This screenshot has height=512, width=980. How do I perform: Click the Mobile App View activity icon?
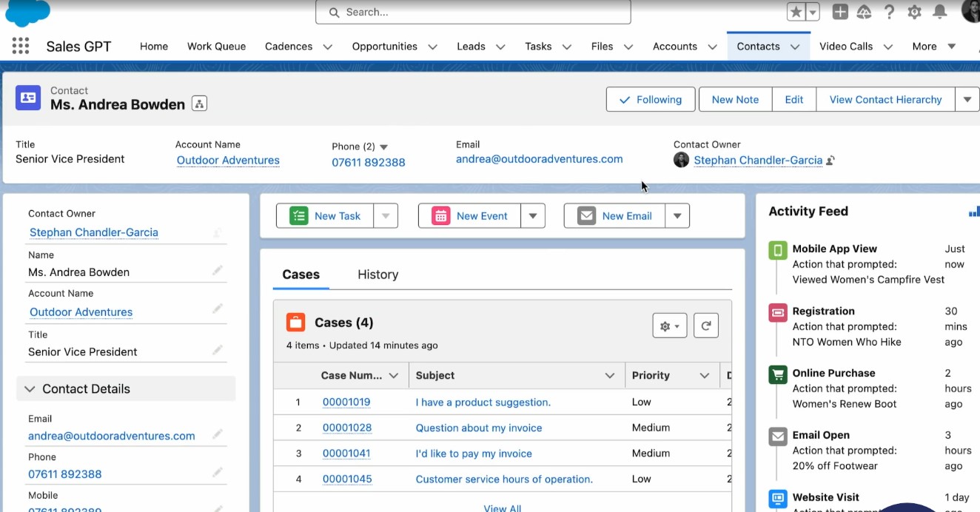click(x=778, y=250)
